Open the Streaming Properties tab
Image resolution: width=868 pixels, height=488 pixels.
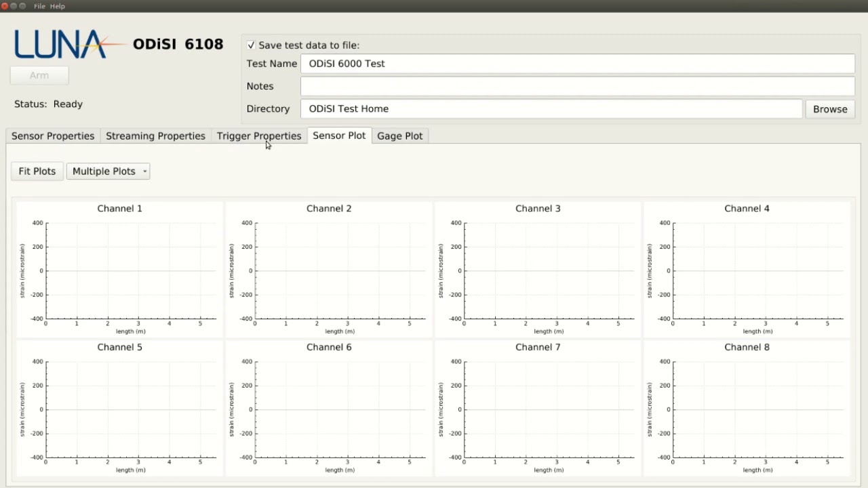pyautogui.click(x=155, y=136)
